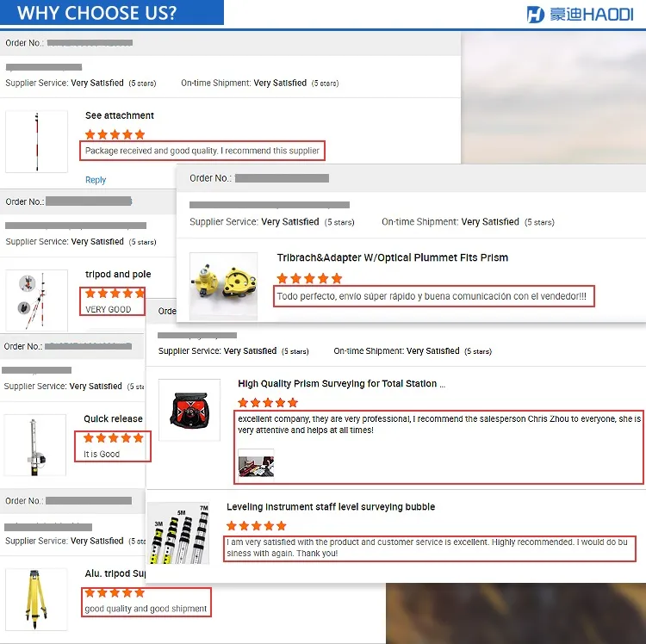Click star rating above It is Good
The width and height of the screenshot is (646, 644).
click(114, 437)
